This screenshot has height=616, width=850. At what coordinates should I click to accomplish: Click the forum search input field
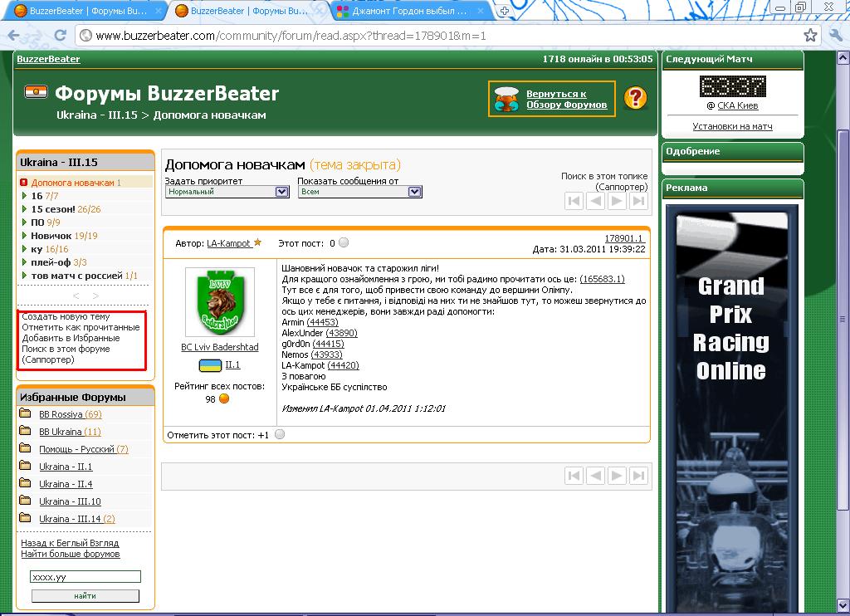pos(85,576)
